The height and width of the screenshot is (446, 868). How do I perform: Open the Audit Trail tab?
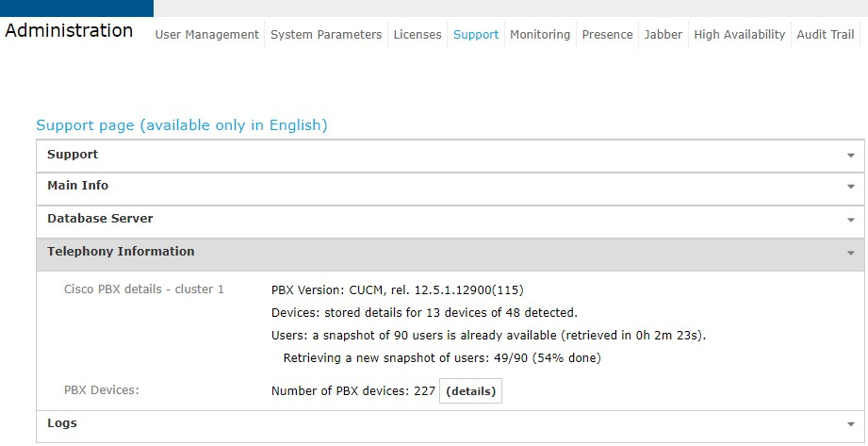coord(826,35)
